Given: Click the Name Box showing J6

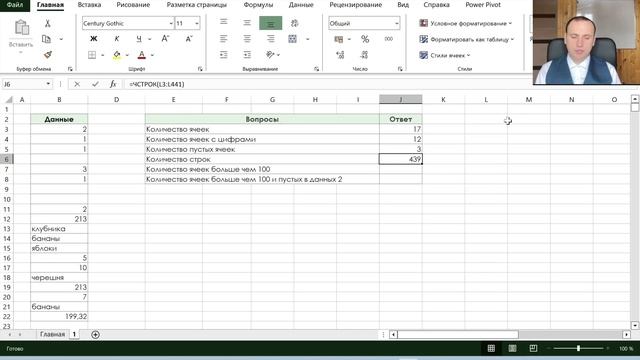Looking at the screenshot, I should coord(24,84).
